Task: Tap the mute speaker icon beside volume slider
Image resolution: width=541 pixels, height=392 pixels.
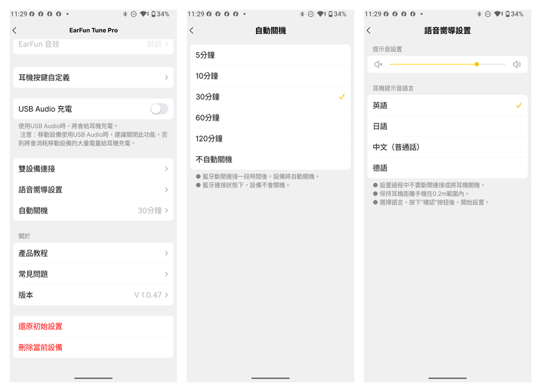Action: 379,65
